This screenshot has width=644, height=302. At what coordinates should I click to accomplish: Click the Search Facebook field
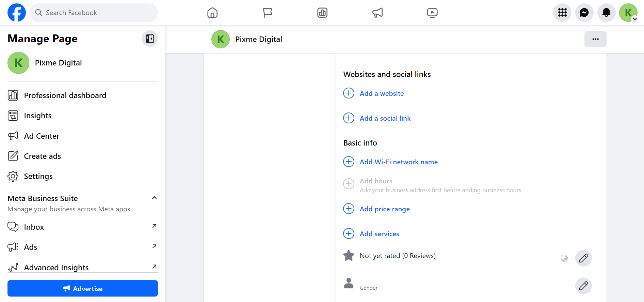tap(94, 13)
